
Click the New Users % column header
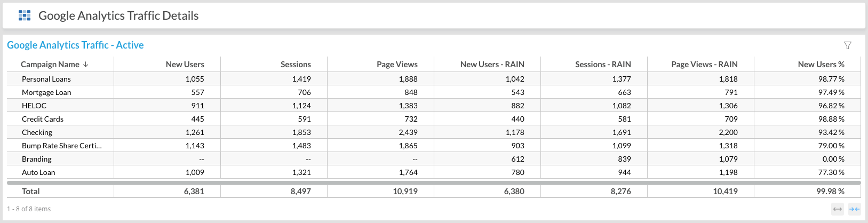821,65
